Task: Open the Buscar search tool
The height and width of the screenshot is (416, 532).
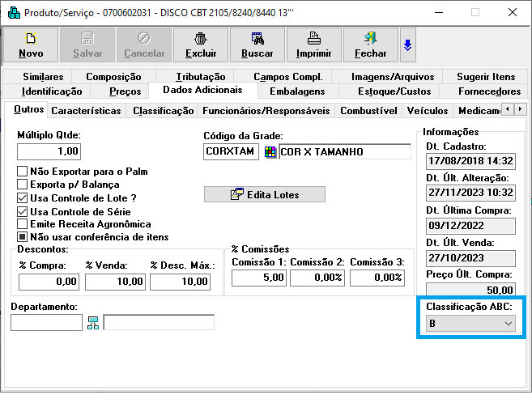Action: pyautogui.click(x=257, y=45)
